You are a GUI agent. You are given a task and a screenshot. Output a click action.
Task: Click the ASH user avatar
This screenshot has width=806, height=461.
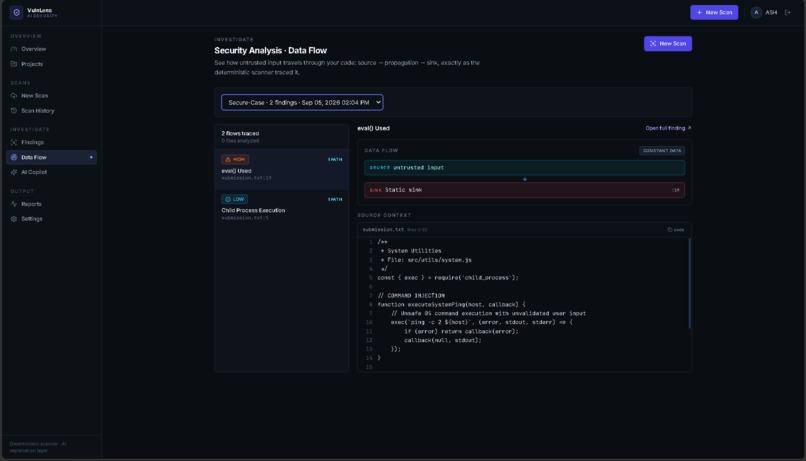tap(756, 12)
